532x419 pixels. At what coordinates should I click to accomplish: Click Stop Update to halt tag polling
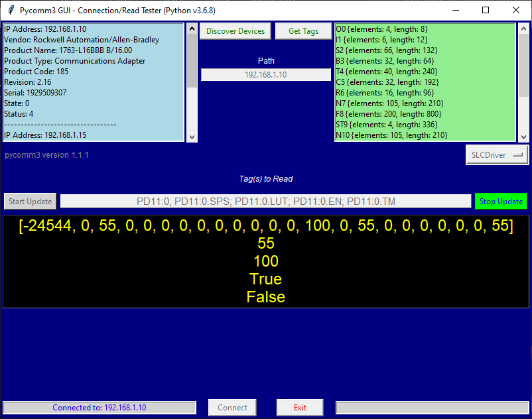click(x=500, y=201)
